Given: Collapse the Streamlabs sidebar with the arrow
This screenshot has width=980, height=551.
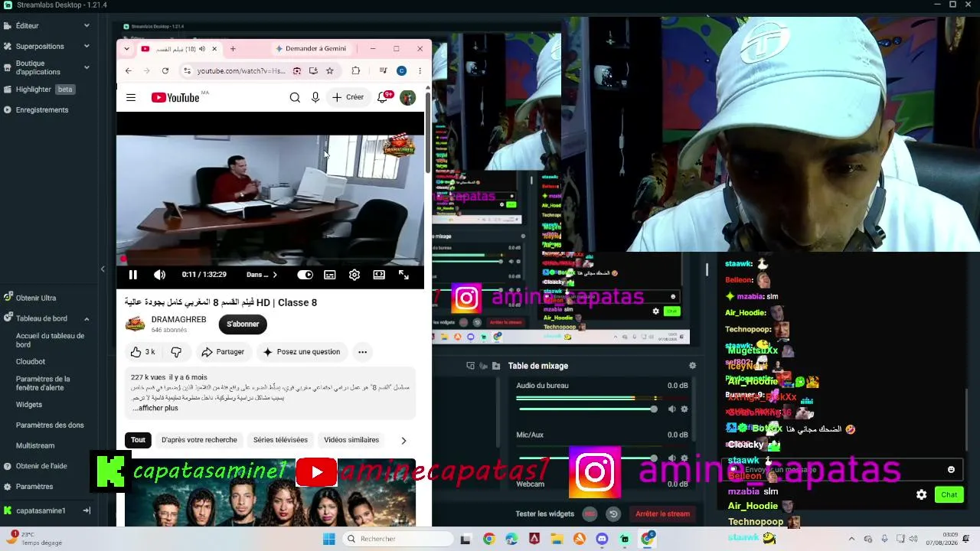Looking at the screenshot, I should click(x=103, y=269).
